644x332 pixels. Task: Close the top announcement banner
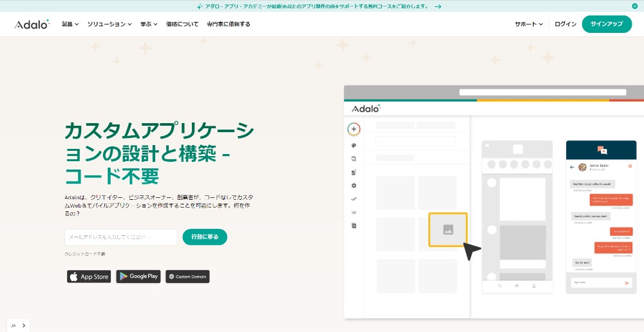coord(635,6)
